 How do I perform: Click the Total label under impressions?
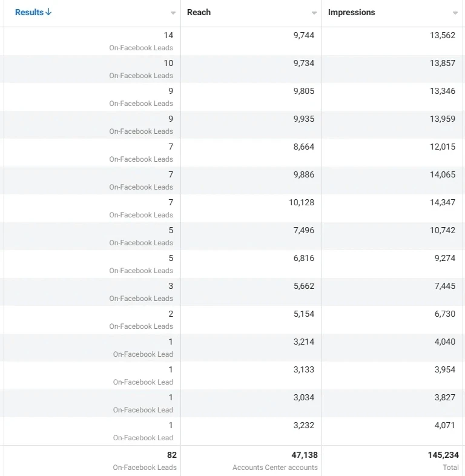pyautogui.click(x=450, y=468)
